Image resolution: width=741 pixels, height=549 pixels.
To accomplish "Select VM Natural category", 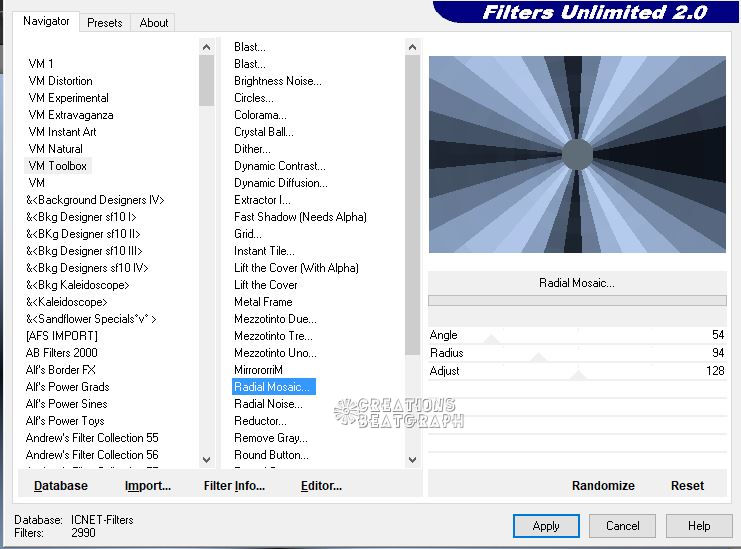I will [x=56, y=149].
